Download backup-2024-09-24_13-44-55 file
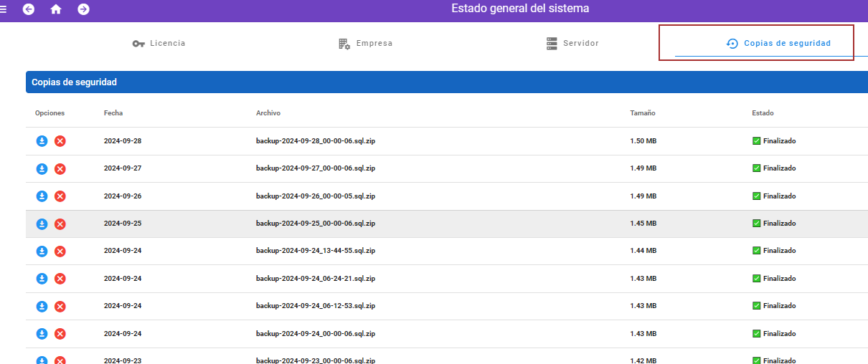Screen dimensions: 868x364 pyautogui.click(x=42, y=252)
